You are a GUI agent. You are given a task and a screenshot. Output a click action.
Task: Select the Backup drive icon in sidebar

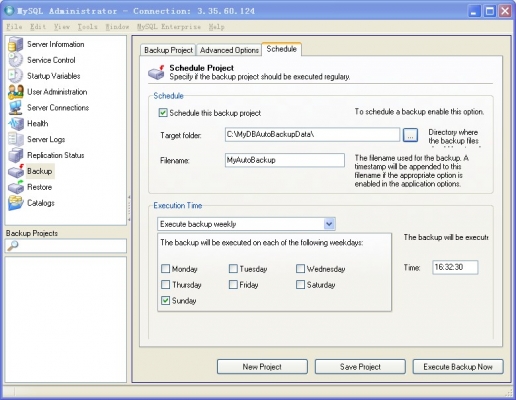point(16,171)
